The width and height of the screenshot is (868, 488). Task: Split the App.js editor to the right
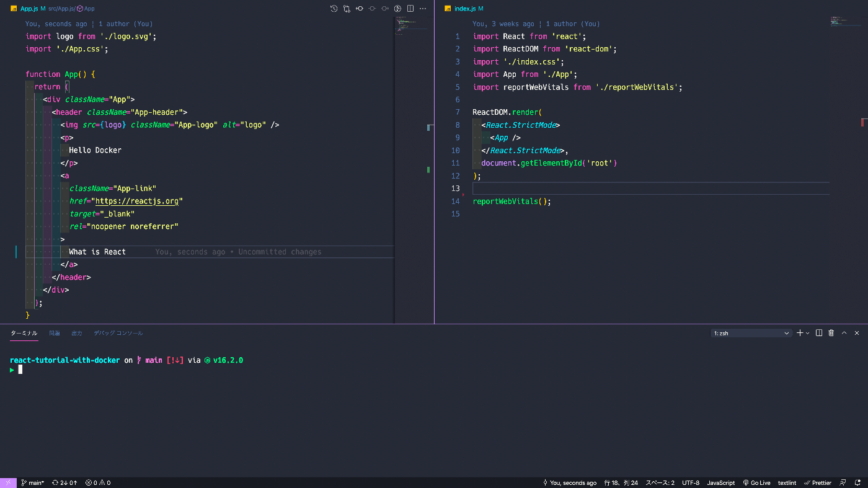(x=410, y=9)
